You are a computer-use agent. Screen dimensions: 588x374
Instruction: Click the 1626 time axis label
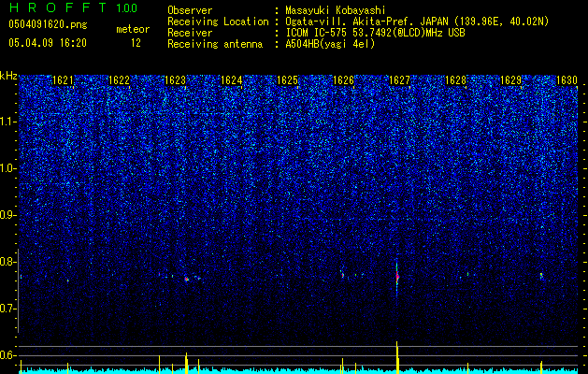point(343,80)
